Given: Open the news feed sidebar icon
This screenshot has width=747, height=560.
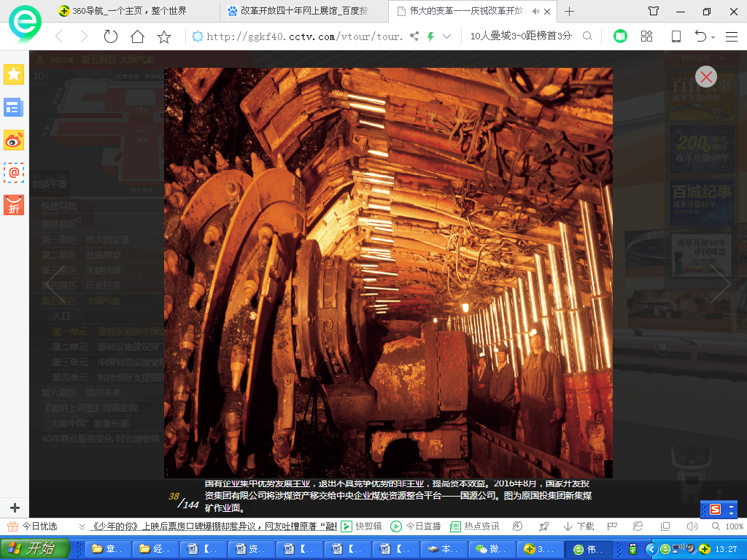Looking at the screenshot, I should tap(14, 107).
